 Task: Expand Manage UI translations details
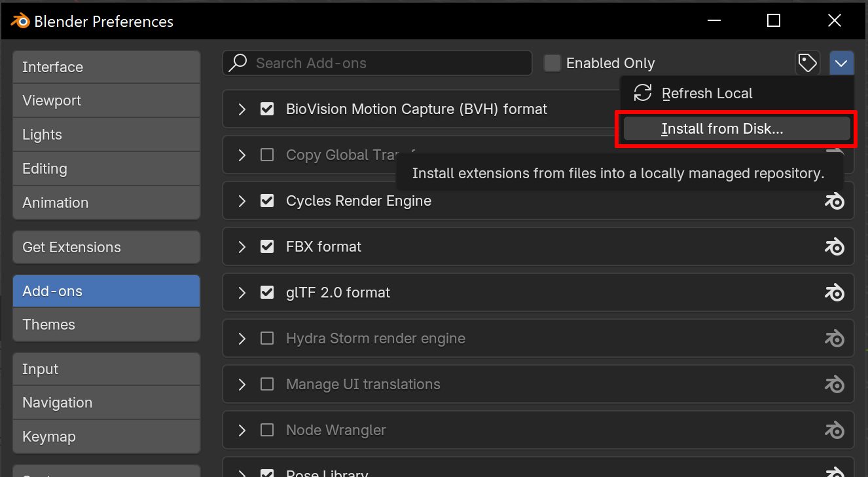[242, 384]
